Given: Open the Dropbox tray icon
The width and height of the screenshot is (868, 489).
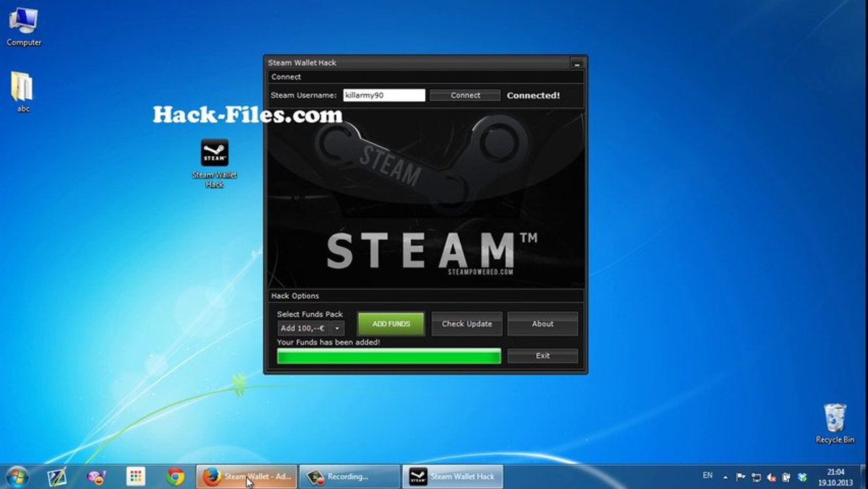Looking at the screenshot, I should (x=801, y=477).
